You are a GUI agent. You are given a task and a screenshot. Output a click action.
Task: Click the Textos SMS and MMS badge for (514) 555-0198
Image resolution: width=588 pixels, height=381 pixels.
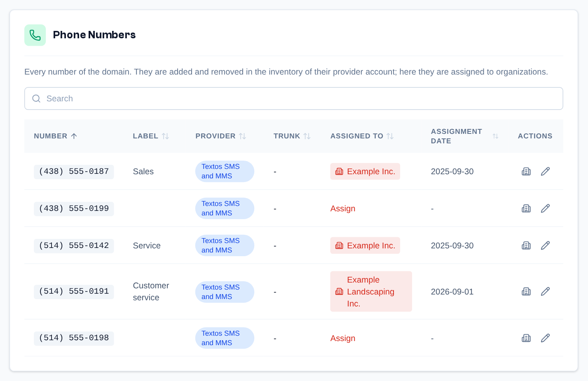click(225, 338)
